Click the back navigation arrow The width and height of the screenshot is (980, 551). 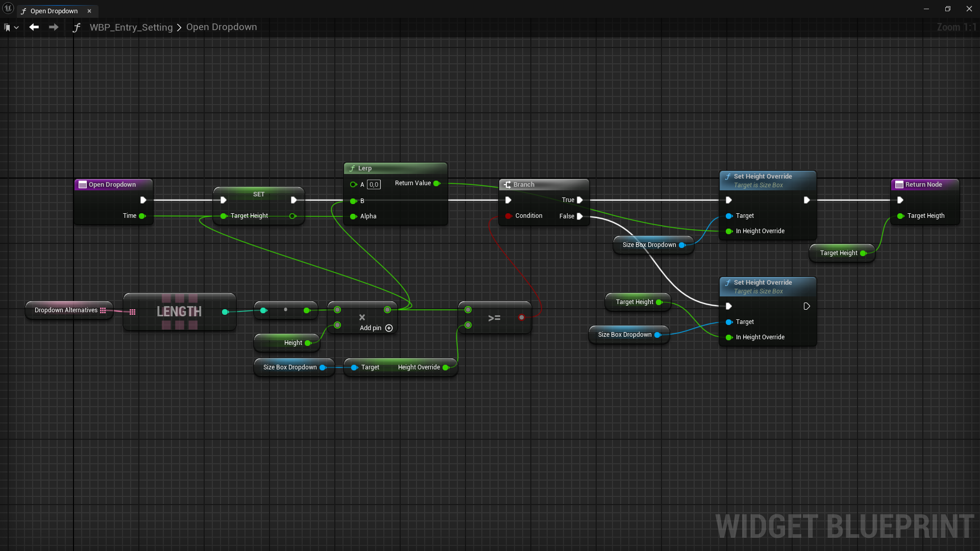click(34, 27)
